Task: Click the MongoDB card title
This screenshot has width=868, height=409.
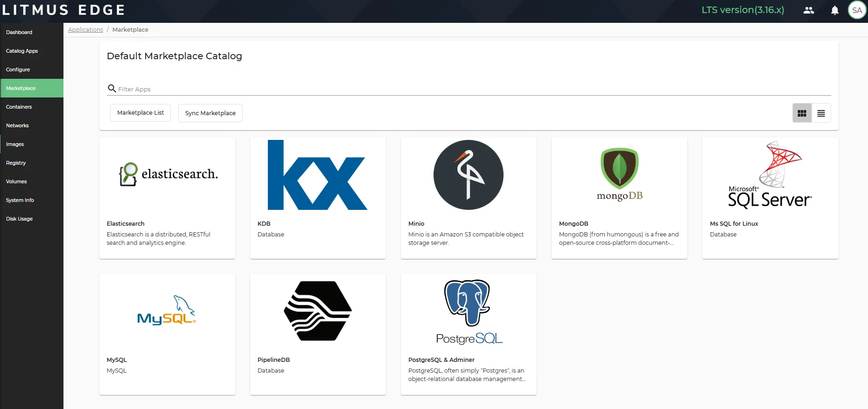Action: pos(574,224)
